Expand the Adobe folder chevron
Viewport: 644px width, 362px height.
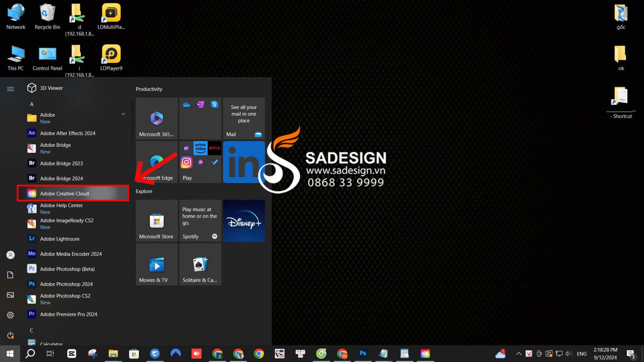coord(124,114)
